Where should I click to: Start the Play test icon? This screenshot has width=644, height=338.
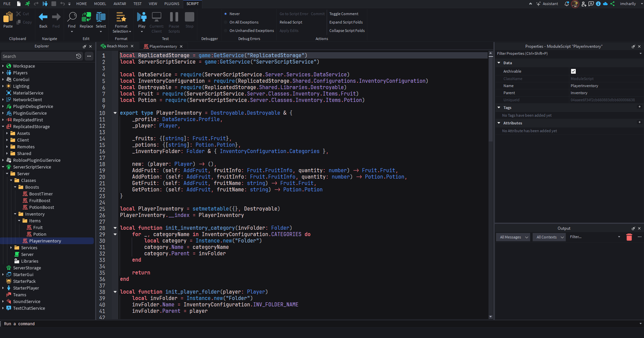pyautogui.click(x=142, y=17)
